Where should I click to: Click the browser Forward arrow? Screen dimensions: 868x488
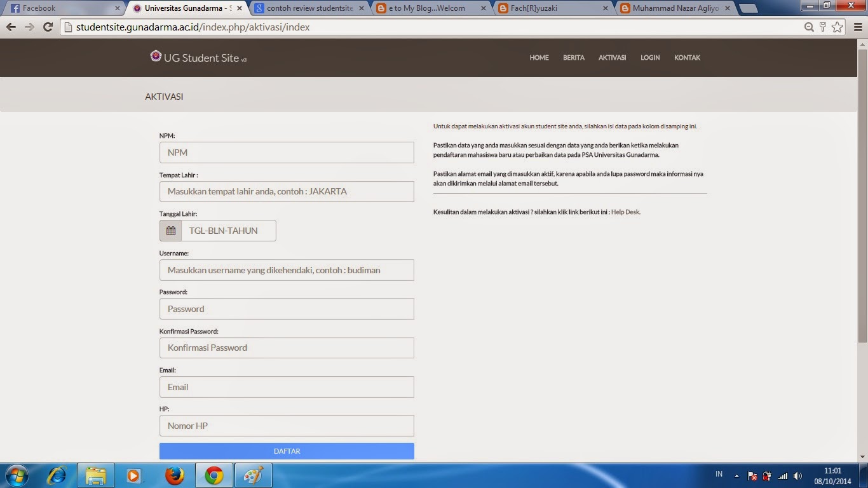(29, 27)
